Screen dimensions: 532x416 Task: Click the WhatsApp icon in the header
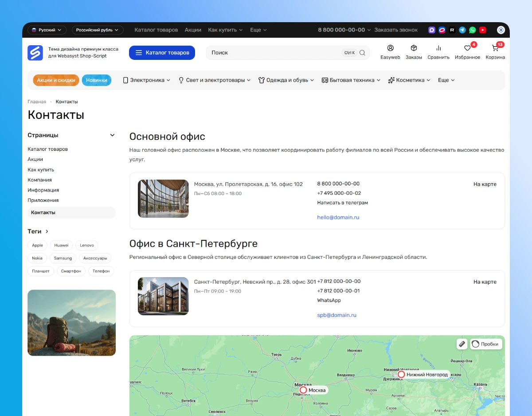pyautogui.click(x=473, y=30)
